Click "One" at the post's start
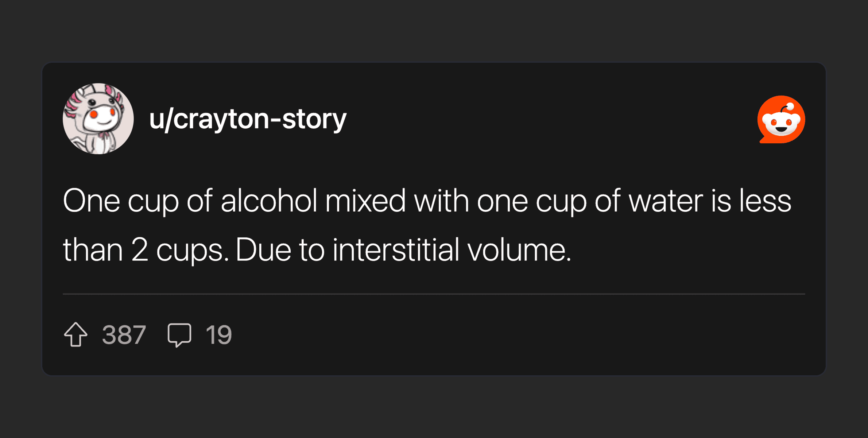The image size is (868, 438). point(91,201)
